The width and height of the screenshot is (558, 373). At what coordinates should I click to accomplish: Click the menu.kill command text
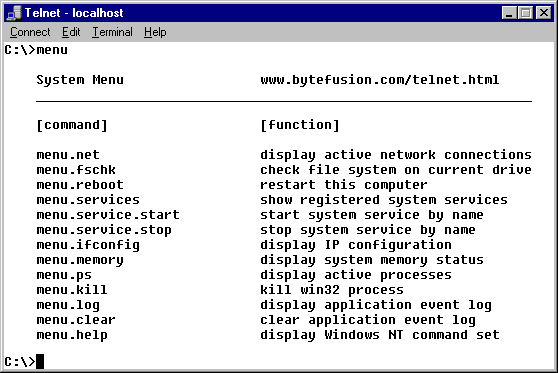click(72, 290)
